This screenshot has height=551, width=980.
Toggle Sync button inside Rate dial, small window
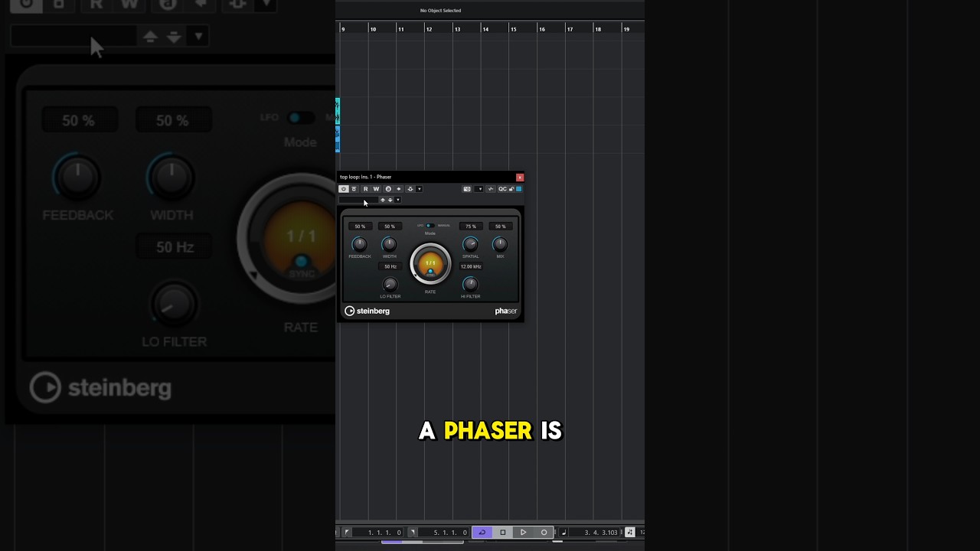(x=430, y=272)
